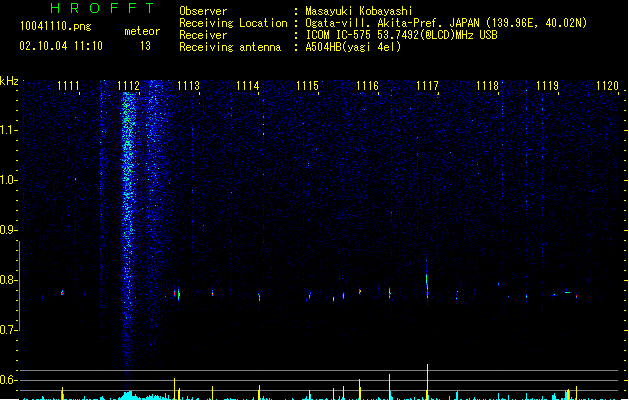This screenshot has height=400, width=629.
Task: Click the 1.1 kHz frequency label
Action: (x=8, y=130)
